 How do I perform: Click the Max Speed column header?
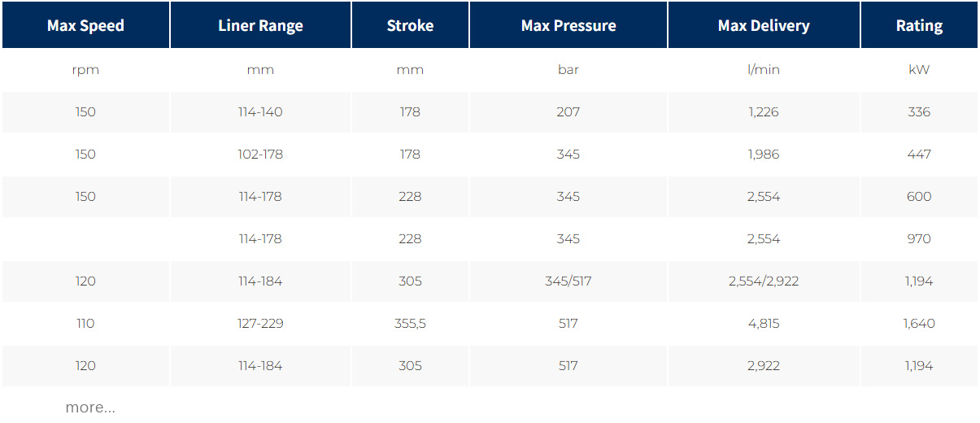(x=85, y=25)
